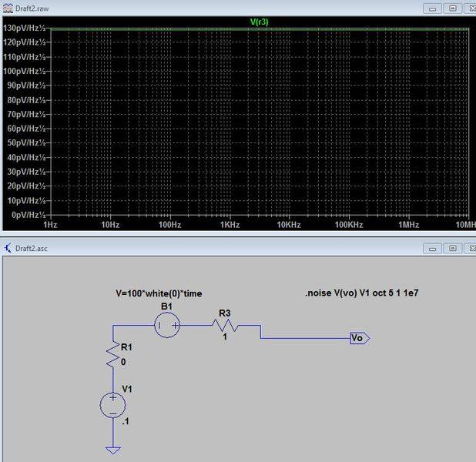Screen dimensions: 476x462
Task: Click the B1 component name label
Action: [166, 306]
